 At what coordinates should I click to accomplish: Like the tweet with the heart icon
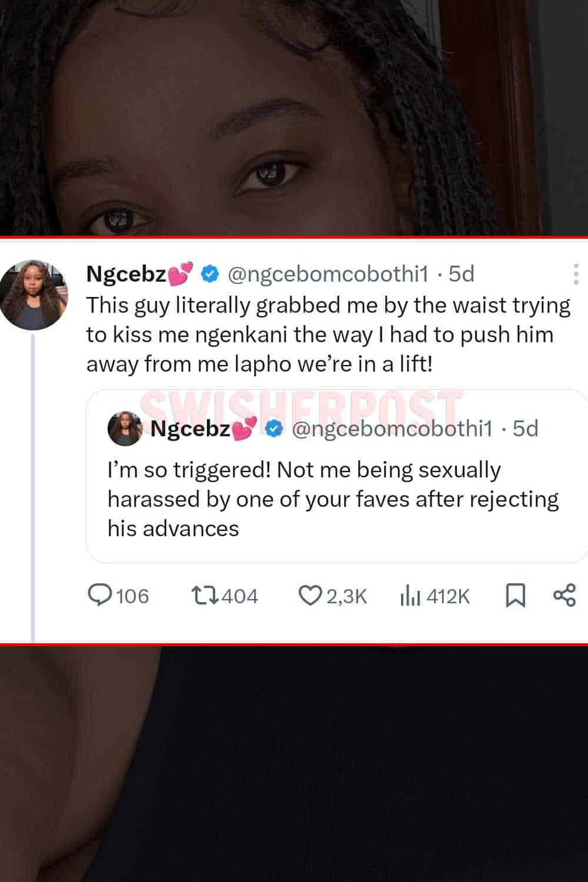309,596
